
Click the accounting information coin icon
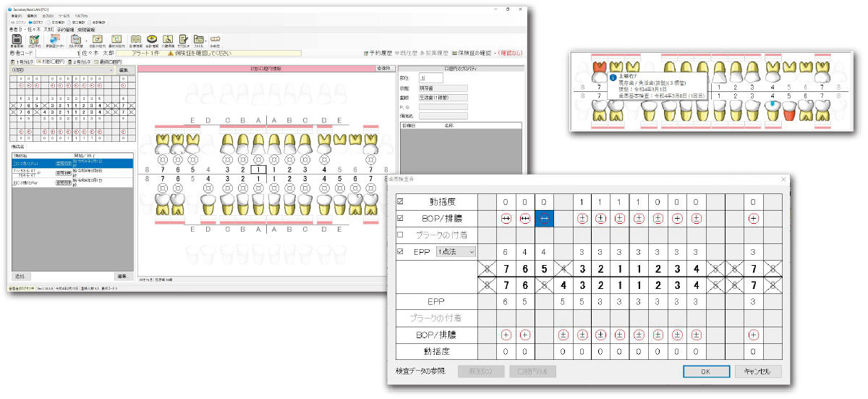(152, 41)
